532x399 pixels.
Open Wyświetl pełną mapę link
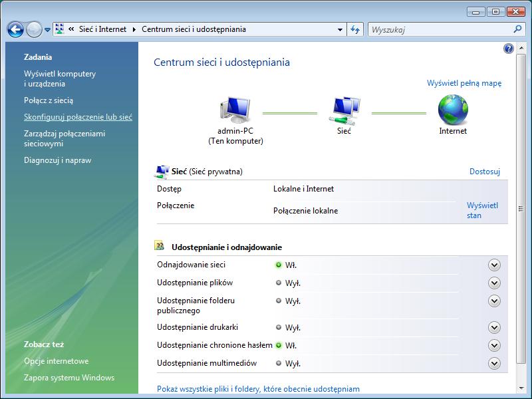coord(464,83)
